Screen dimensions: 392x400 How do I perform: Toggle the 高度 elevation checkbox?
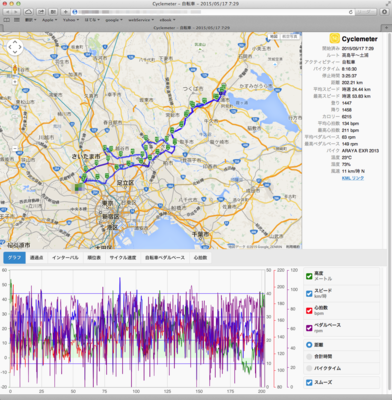click(309, 276)
